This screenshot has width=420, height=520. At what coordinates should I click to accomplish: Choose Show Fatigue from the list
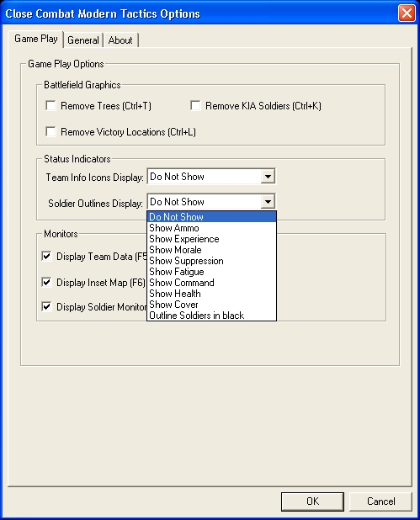tap(211, 272)
